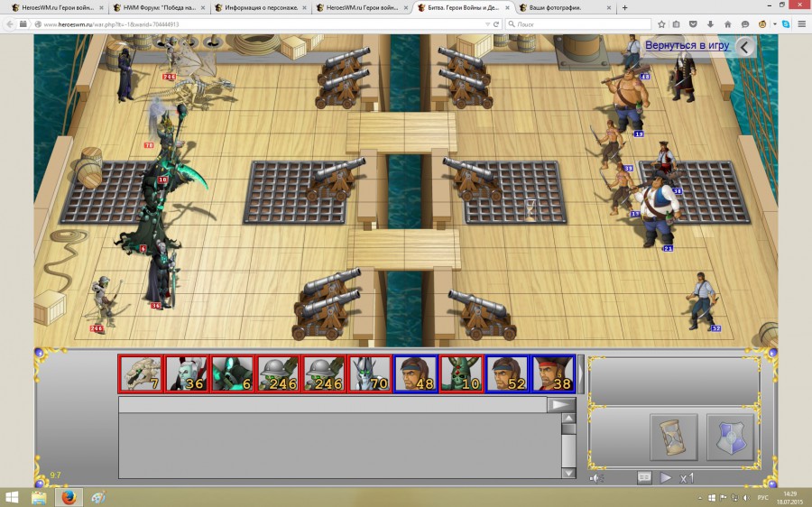Image resolution: width=812 pixels, height=507 pixels.
Task: Click the Skype extension icon
Action: 786,24
